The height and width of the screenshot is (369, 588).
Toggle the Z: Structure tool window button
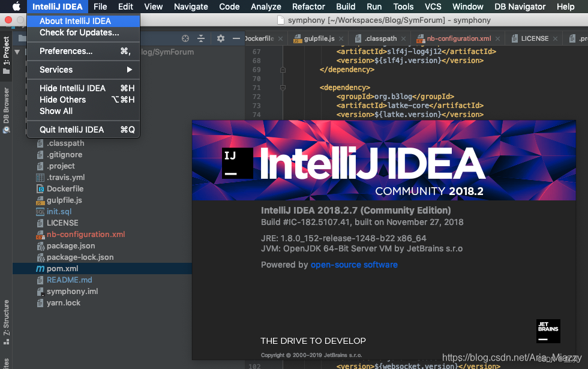tap(7, 322)
